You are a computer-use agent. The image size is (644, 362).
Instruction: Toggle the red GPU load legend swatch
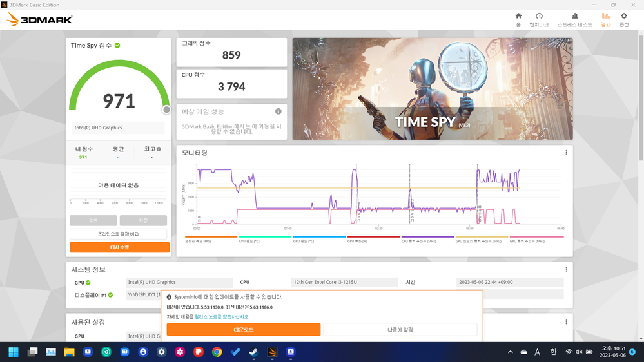[x=373, y=237]
